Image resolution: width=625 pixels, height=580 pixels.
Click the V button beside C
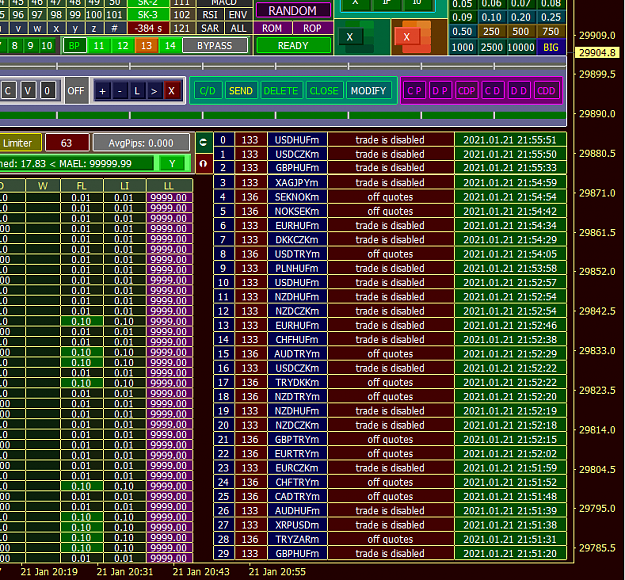click(x=28, y=91)
